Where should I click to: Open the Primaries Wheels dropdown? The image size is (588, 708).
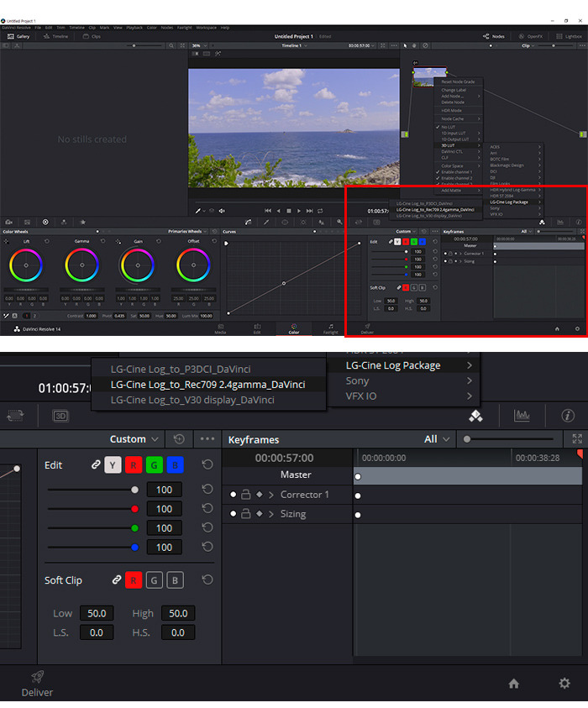(x=187, y=232)
